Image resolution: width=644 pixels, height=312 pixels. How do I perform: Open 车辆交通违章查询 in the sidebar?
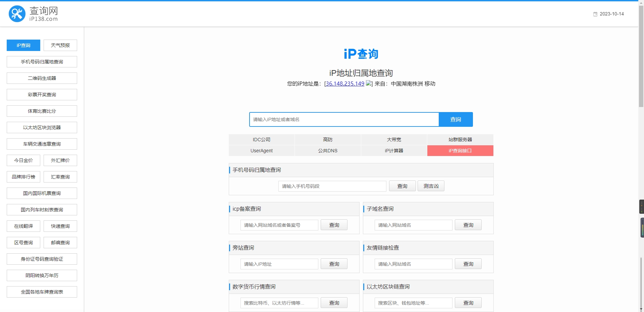click(42, 144)
